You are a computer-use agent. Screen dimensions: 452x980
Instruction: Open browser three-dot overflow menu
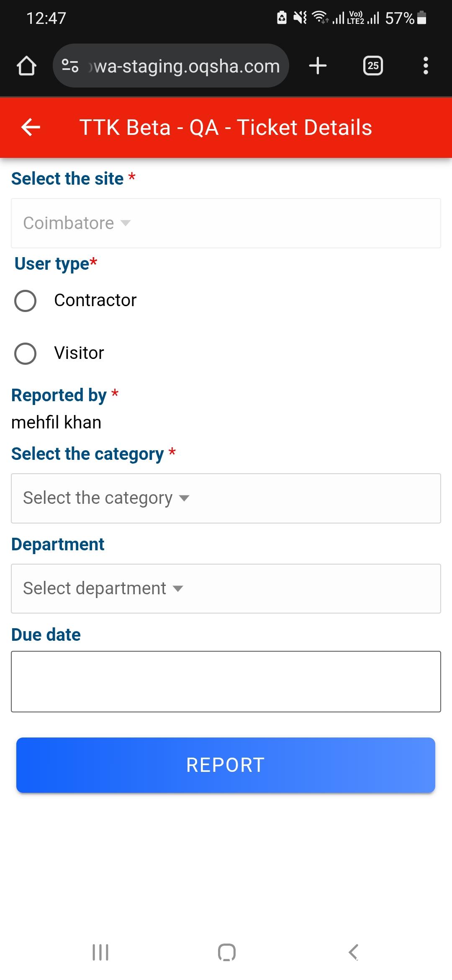(426, 66)
